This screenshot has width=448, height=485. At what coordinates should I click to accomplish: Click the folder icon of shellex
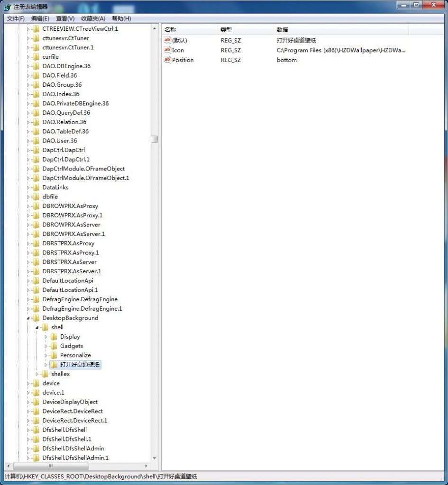click(x=45, y=374)
